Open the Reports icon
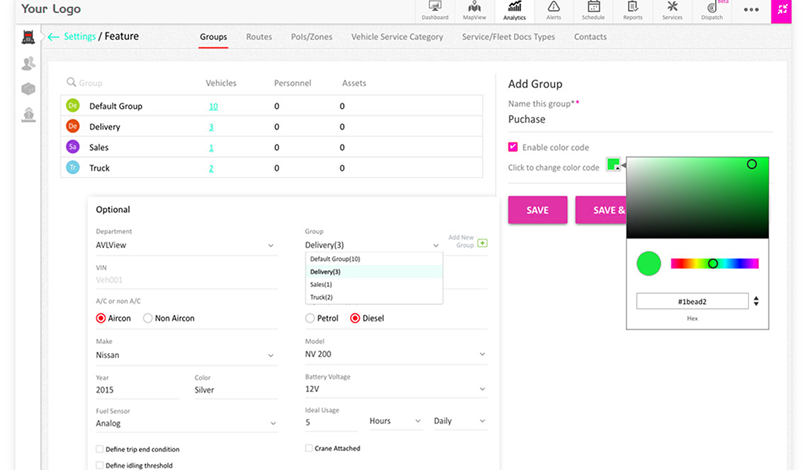The height and width of the screenshot is (470, 807). point(633,11)
